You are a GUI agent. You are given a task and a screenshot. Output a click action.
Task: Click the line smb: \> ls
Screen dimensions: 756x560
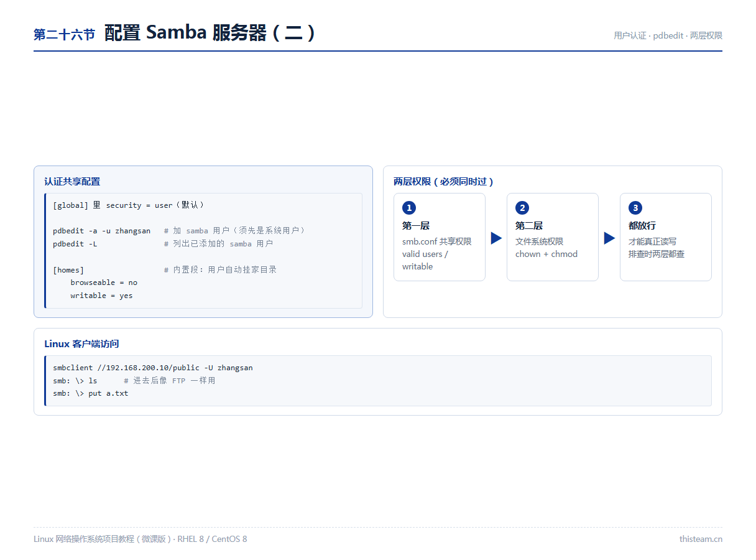(x=75, y=380)
